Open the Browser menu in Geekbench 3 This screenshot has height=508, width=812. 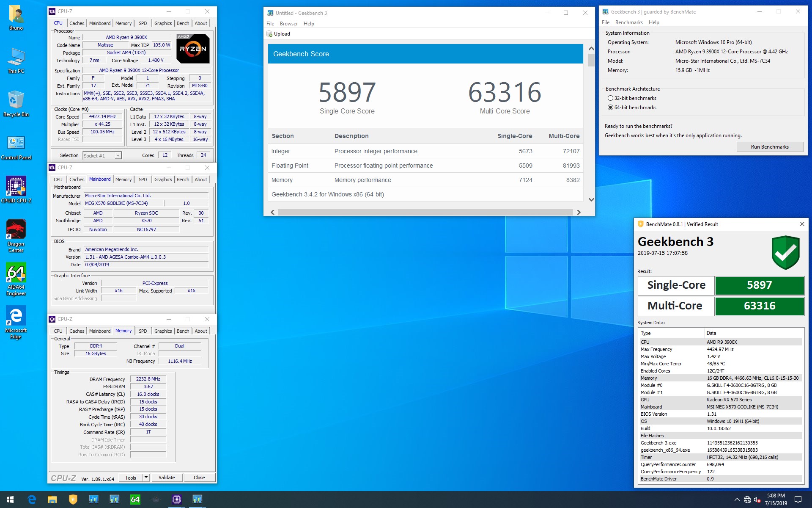click(x=289, y=24)
